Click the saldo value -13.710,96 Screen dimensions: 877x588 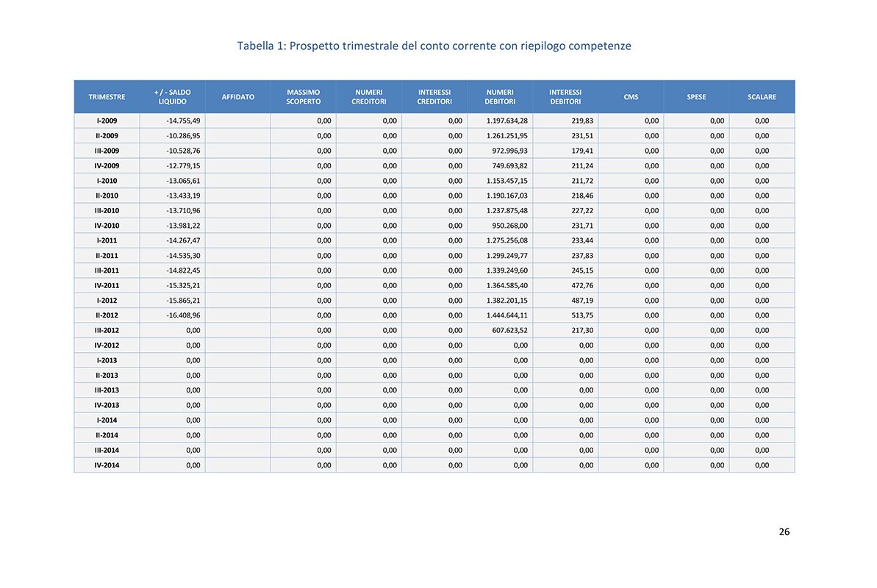point(183,211)
